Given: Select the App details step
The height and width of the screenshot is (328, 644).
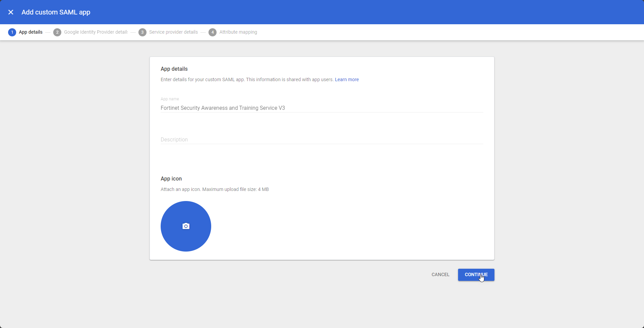Looking at the screenshot, I should [26, 32].
